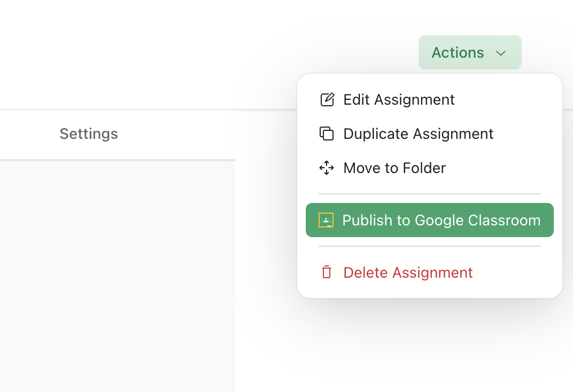Click the Google Classroom chalkboard icon
This screenshot has height=392, width=573.
[326, 219]
